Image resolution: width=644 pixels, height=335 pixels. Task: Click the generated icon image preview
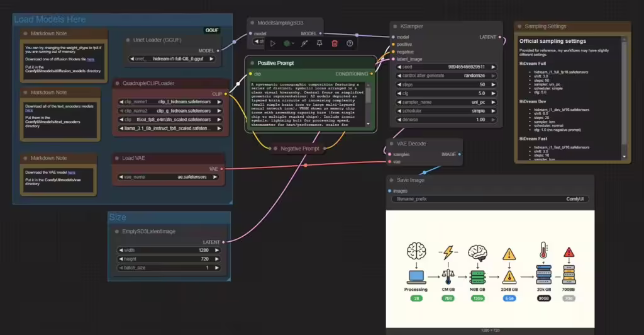(x=490, y=269)
